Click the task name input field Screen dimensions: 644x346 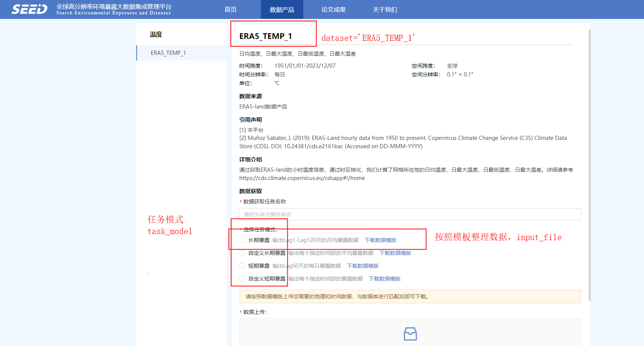coord(410,214)
